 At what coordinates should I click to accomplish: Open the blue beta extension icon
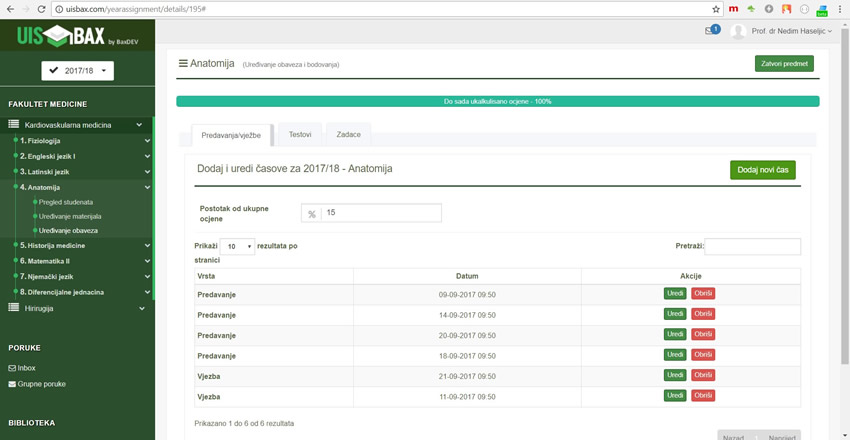coord(822,9)
